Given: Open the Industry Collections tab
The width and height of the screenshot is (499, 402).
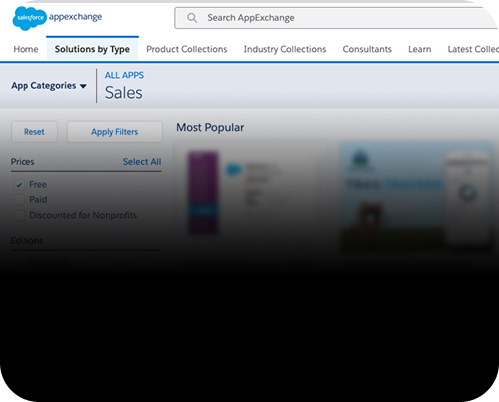Looking at the screenshot, I should coord(285,49).
